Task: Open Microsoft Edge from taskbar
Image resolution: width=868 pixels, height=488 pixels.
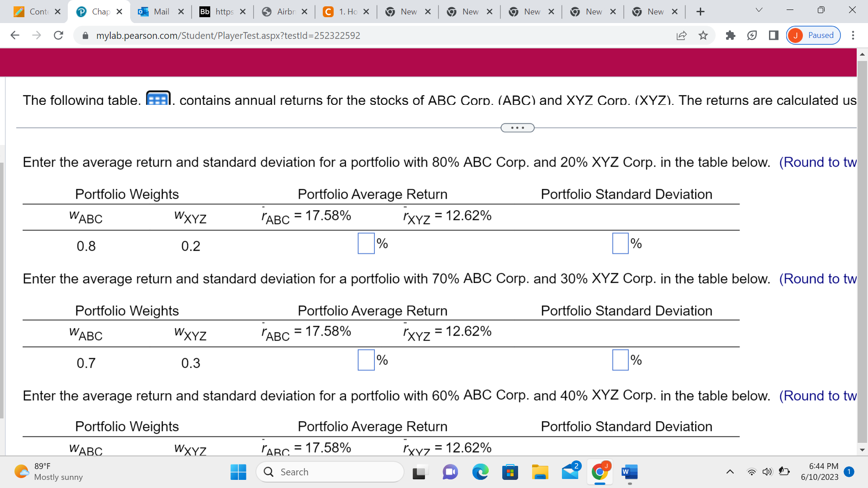Action: coord(480,472)
